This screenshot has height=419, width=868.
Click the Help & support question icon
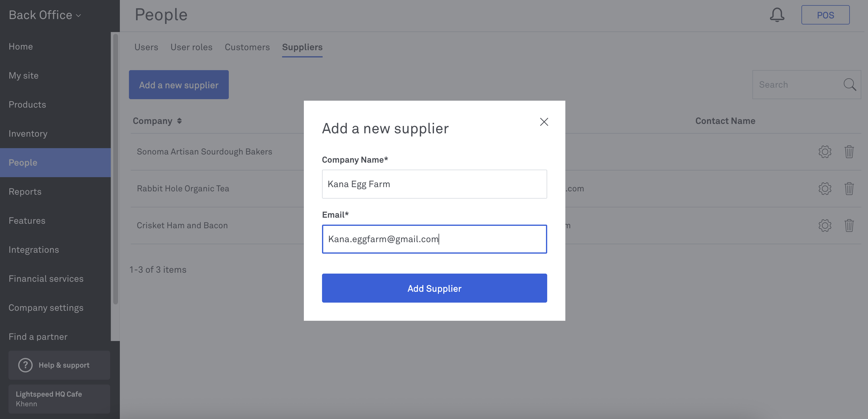[25, 365]
